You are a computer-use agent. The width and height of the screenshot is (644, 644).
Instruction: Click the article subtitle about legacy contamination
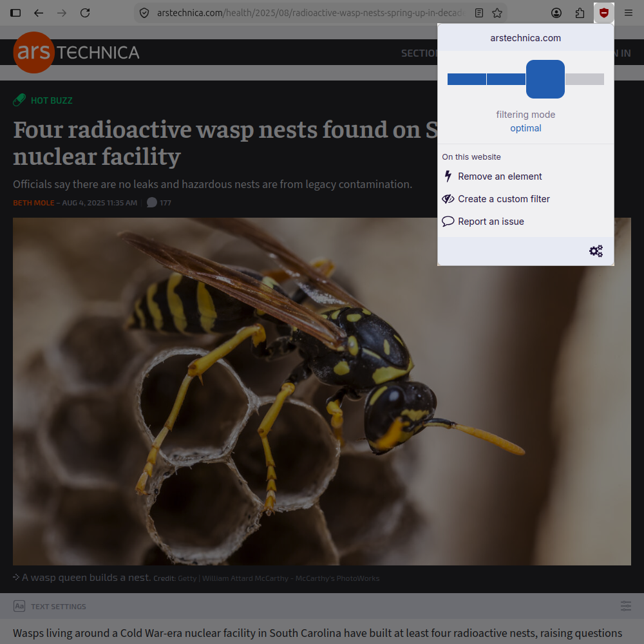(213, 184)
